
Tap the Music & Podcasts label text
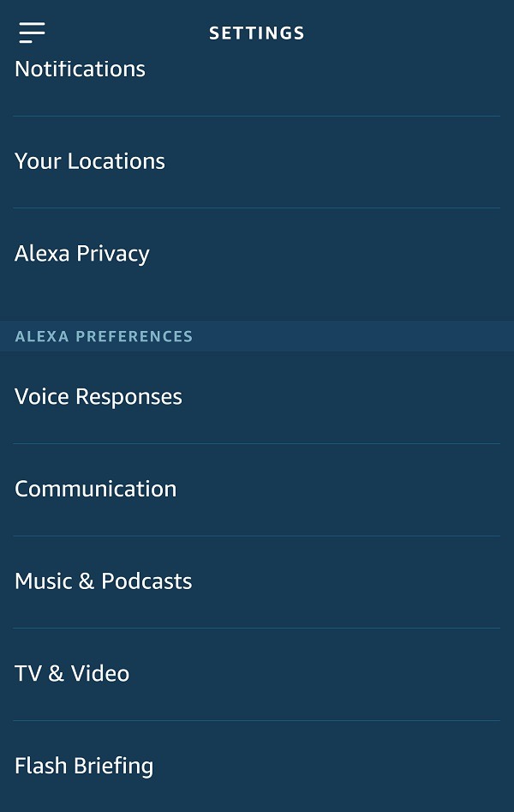coord(103,580)
